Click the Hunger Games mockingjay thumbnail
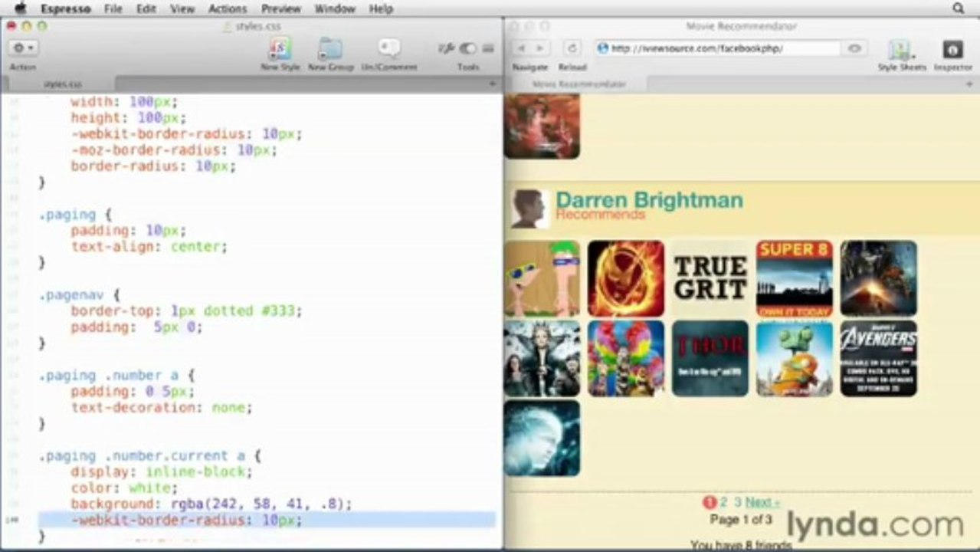This screenshot has width=980, height=552. pos(626,278)
